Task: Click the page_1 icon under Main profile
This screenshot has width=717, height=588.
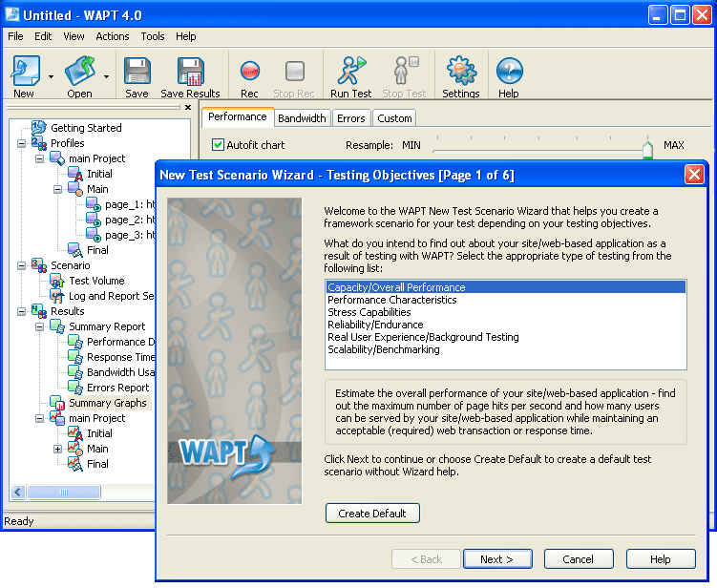Action: click(x=94, y=204)
